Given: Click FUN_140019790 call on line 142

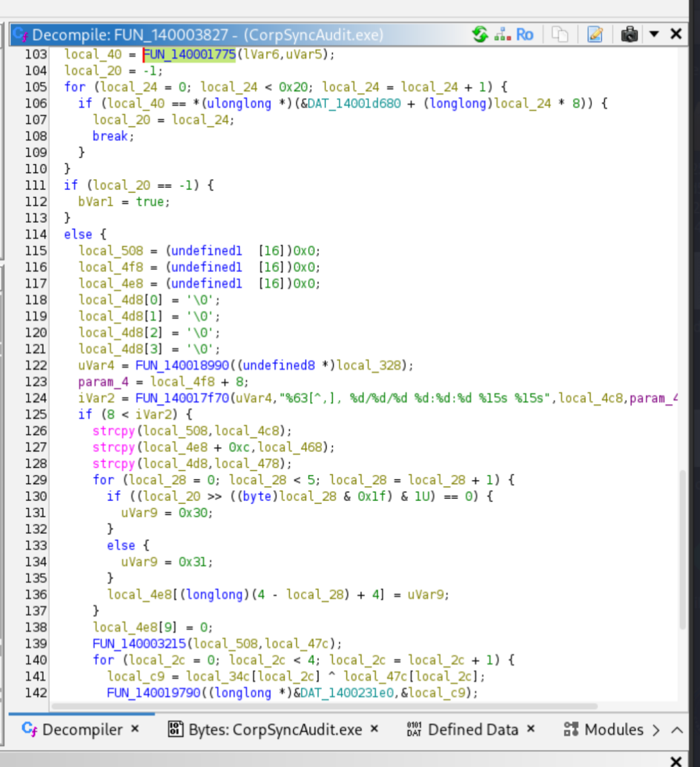Looking at the screenshot, I should (154, 692).
